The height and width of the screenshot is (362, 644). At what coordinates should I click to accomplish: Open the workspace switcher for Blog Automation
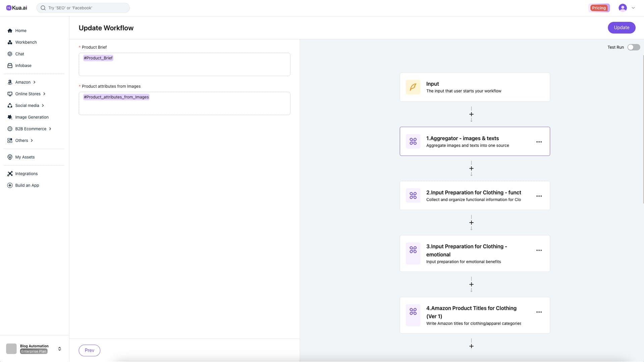(x=59, y=349)
